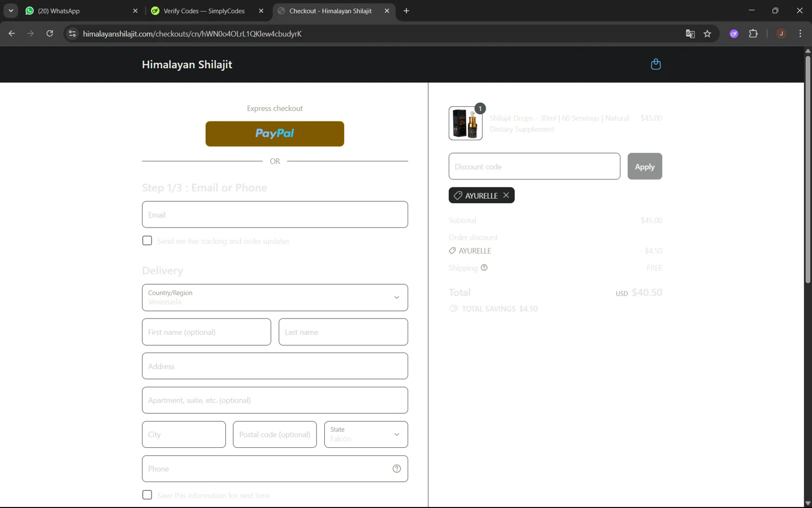Go back to the previous page
This screenshot has height=508, width=812.
(12, 34)
